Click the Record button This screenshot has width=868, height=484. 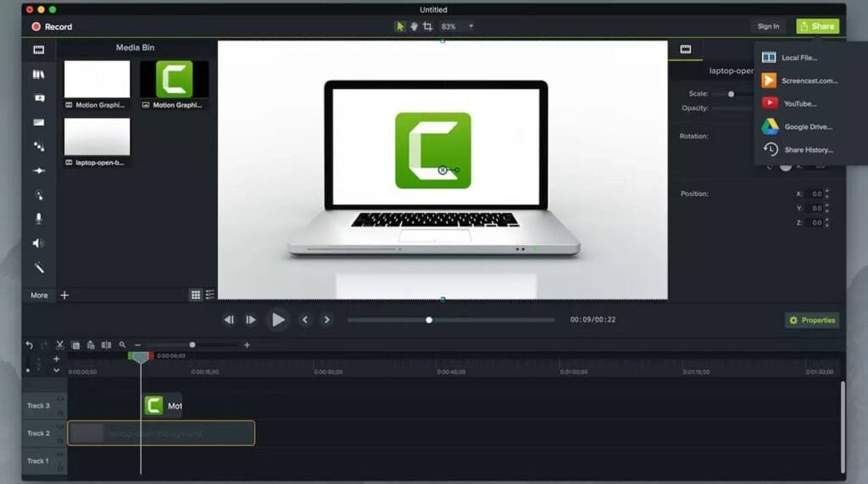(x=52, y=26)
